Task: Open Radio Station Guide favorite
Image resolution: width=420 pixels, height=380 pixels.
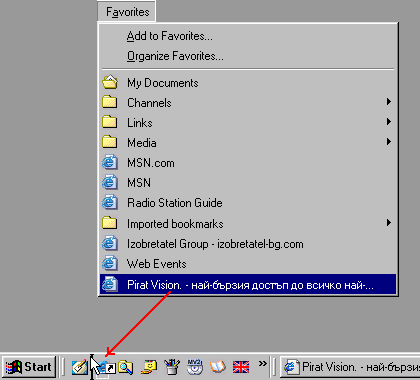Action: [x=248, y=203]
